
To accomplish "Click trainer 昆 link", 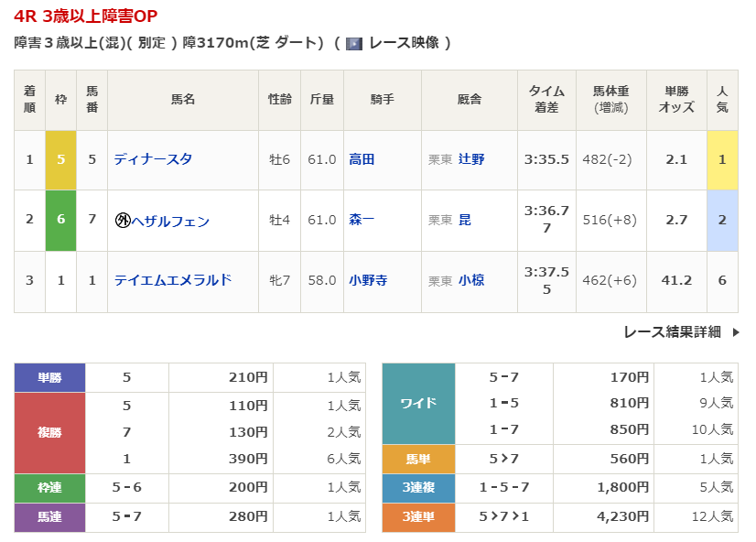I will click(465, 221).
